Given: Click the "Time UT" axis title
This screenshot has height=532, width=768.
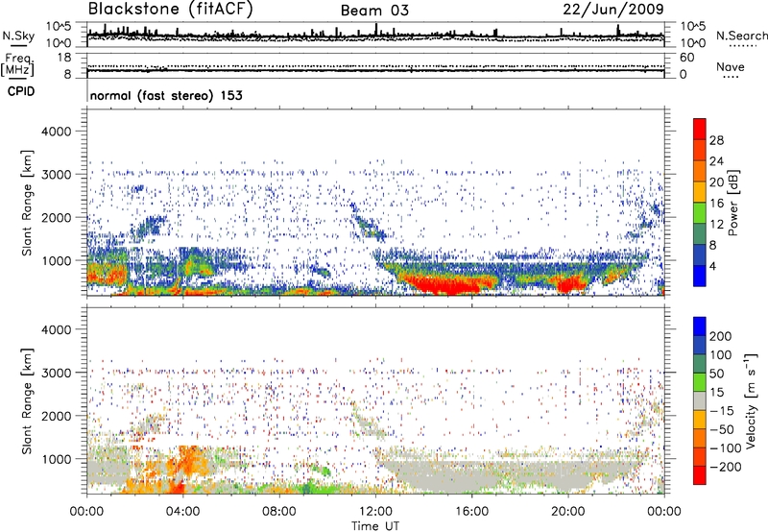Looking at the screenshot, I should (375, 526).
